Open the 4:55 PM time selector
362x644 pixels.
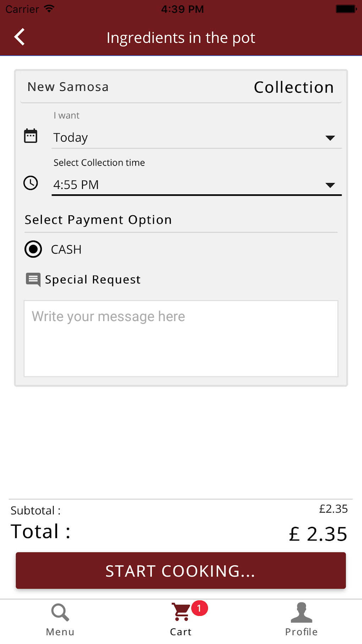click(x=177, y=185)
